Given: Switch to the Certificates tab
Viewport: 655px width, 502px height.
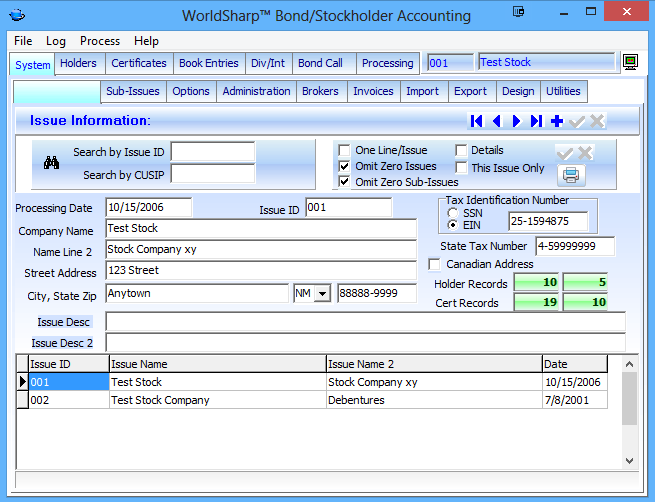Looking at the screenshot, I should pos(139,63).
